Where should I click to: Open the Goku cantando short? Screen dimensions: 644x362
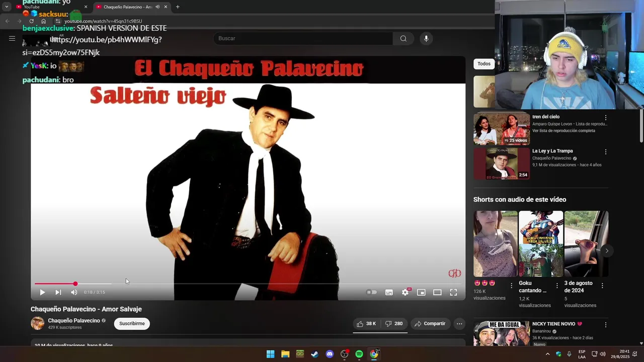click(541, 244)
